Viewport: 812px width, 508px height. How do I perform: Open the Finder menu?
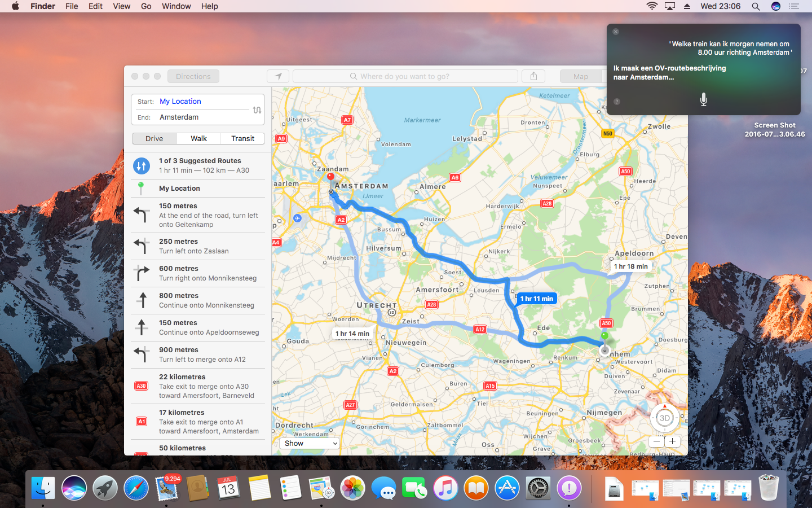(43, 6)
